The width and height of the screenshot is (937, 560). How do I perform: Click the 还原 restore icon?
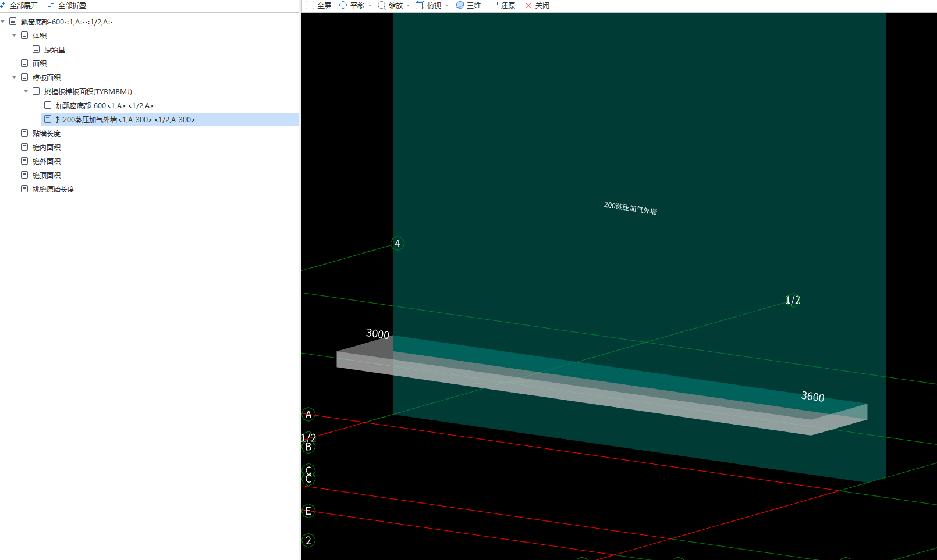(494, 5)
